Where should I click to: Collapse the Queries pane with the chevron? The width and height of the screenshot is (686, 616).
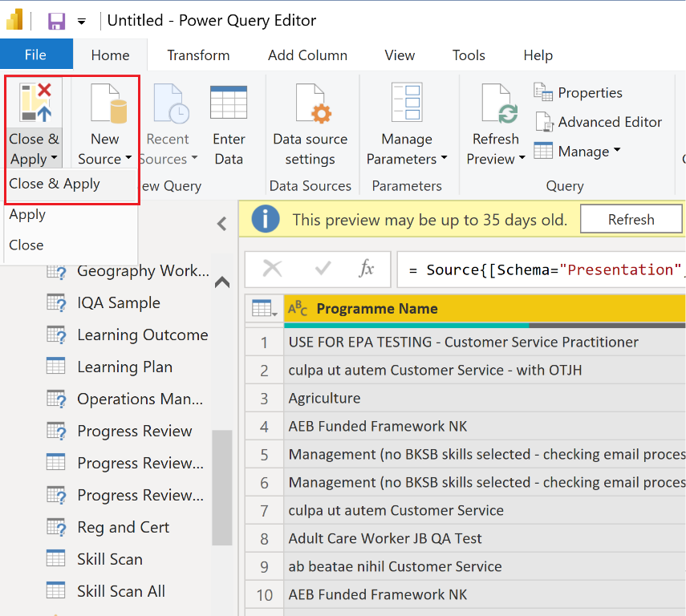tap(222, 224)
